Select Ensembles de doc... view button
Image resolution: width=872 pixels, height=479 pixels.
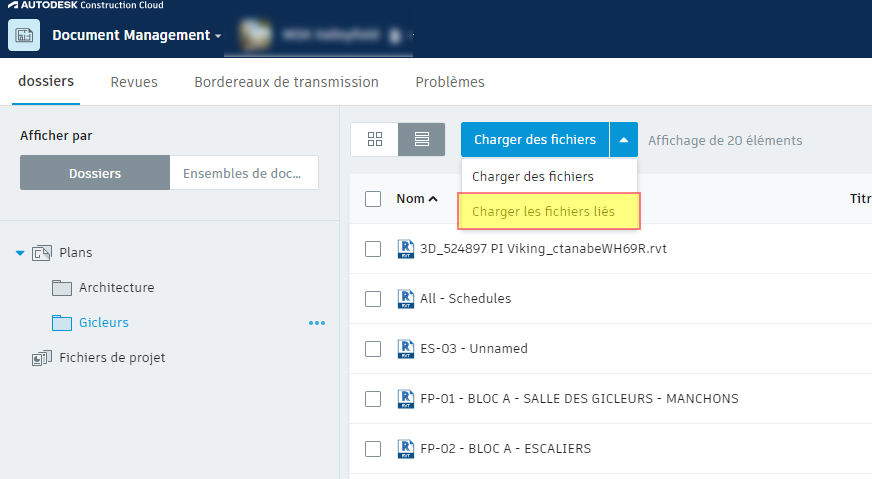click(x=244, y=173)
